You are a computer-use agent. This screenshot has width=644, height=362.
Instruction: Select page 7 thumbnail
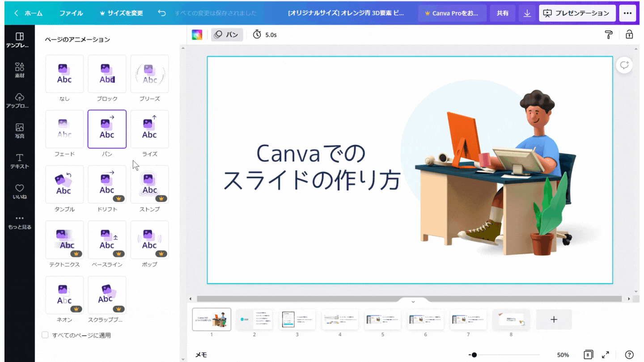468,320
